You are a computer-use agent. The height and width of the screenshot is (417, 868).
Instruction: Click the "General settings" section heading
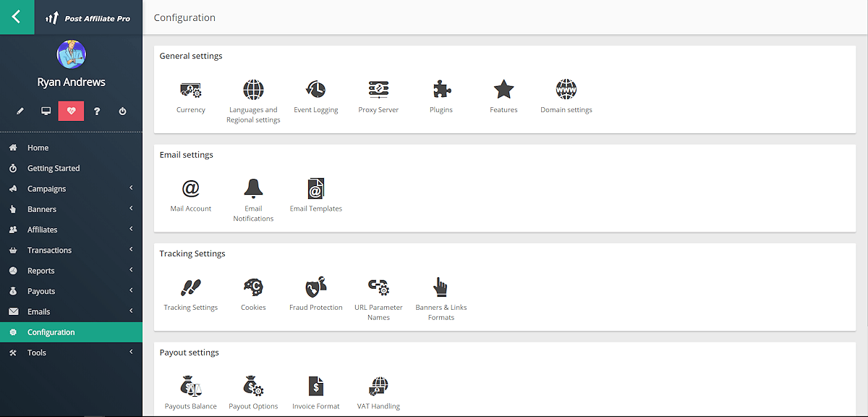[191, 56]
